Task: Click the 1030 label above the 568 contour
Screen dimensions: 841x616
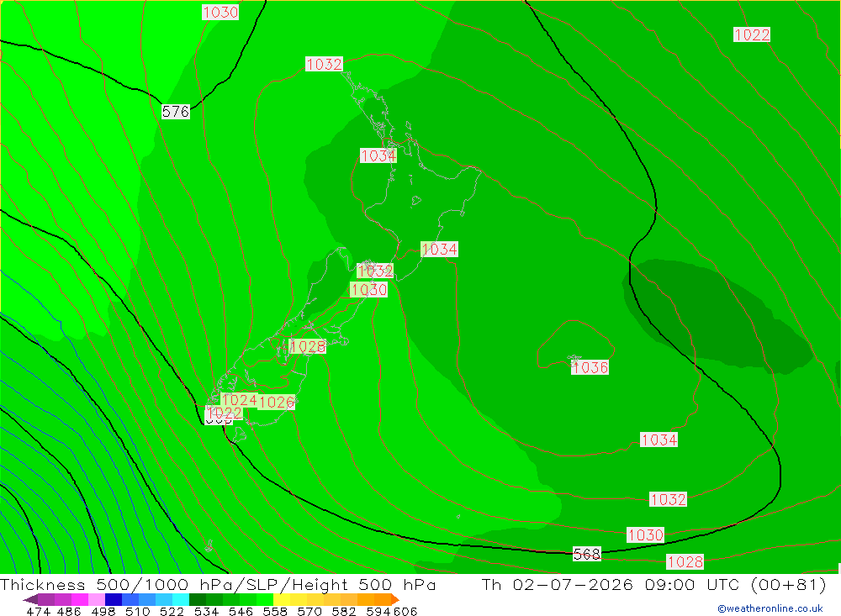Action: coord(646,534)
